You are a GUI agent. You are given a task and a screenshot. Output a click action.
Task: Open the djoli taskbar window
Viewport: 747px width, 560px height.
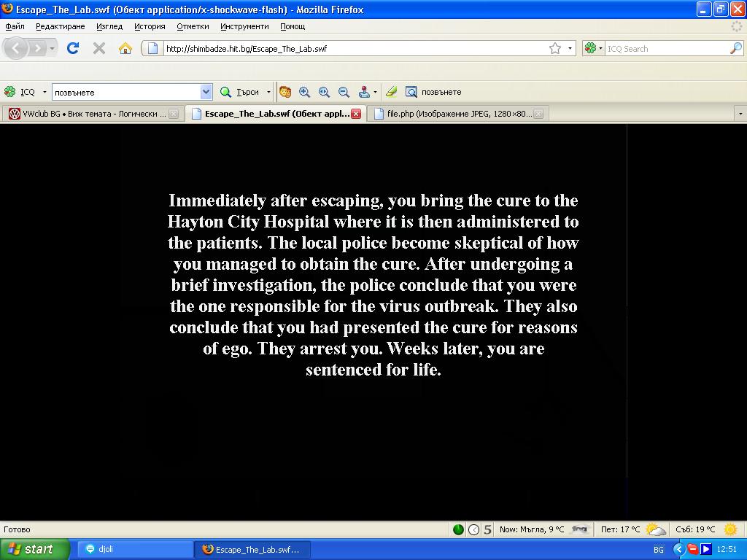tap(139, 549)
